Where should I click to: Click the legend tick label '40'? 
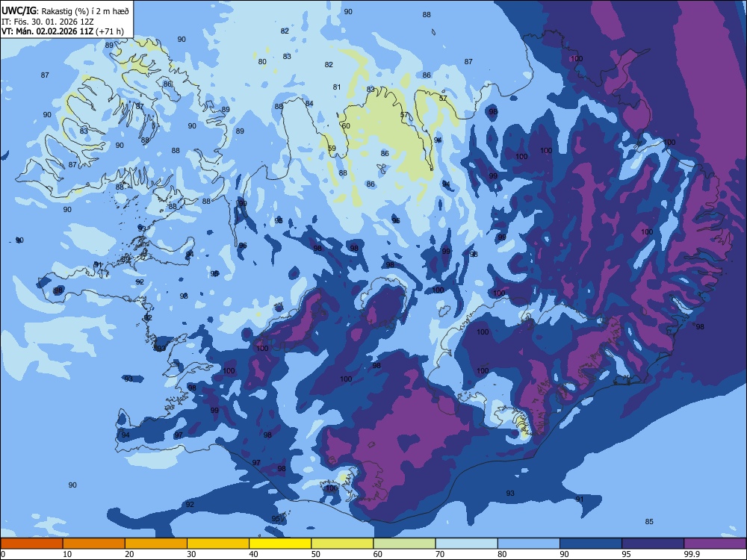pos(254,554)
